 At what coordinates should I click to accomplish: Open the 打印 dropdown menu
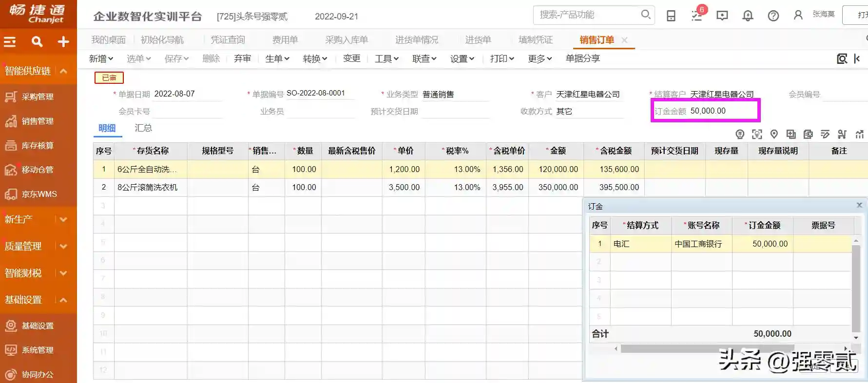pyautogui.click(x=502, y=58)
